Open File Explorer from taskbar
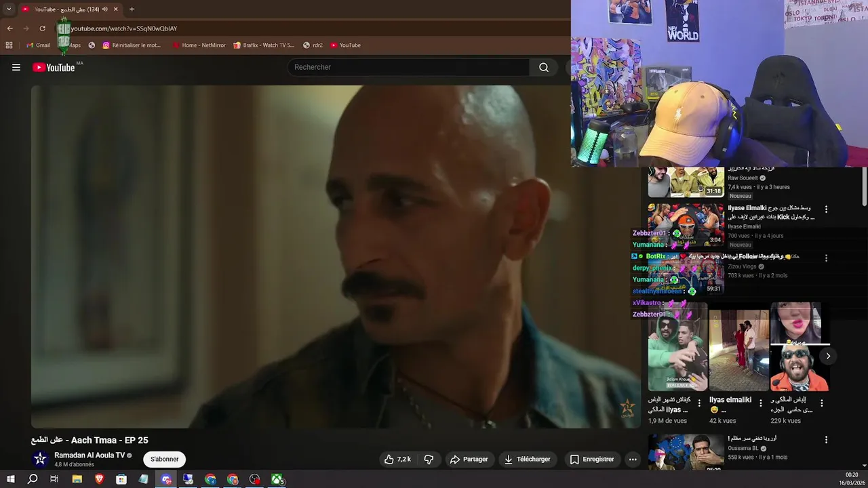The height and width of the screenshot is (488, 868). coord(77,479)
